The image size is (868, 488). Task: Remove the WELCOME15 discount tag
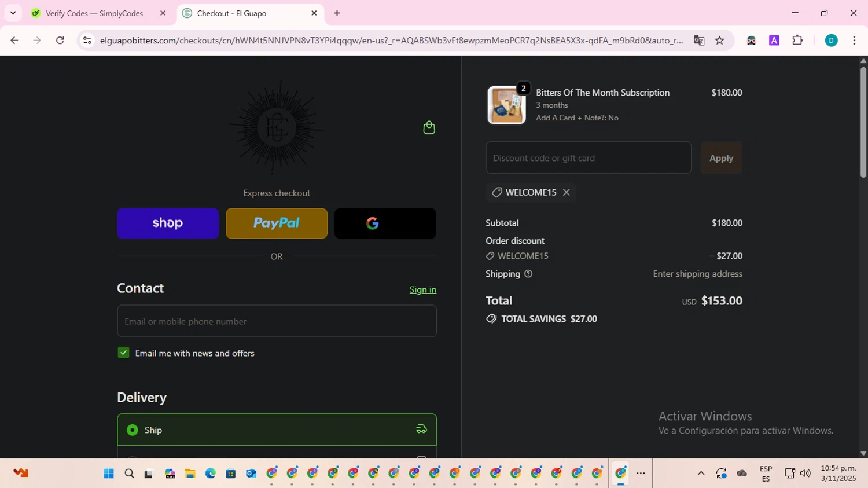(567, 192)
